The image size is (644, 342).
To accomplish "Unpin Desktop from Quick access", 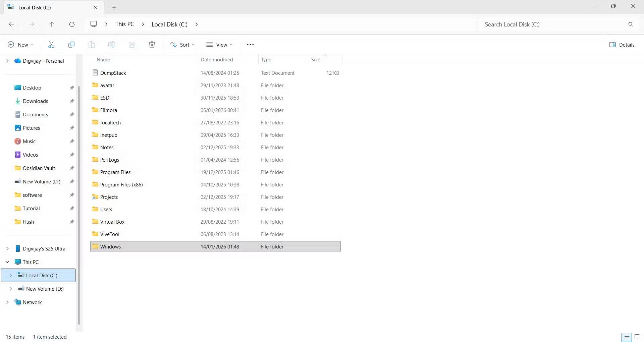I will 72,88.
